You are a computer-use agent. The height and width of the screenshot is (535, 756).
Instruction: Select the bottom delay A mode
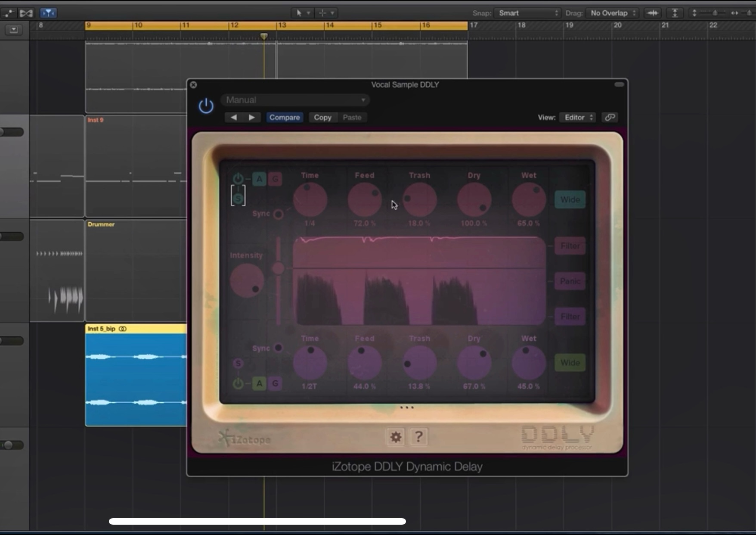click(259, 383)
